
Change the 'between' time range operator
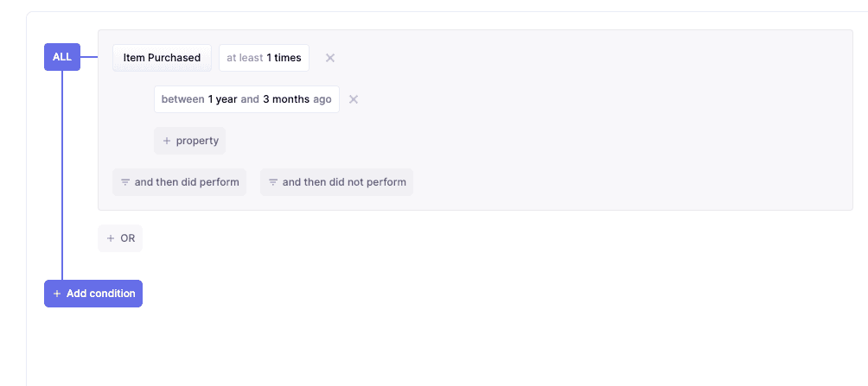(182, 99)
